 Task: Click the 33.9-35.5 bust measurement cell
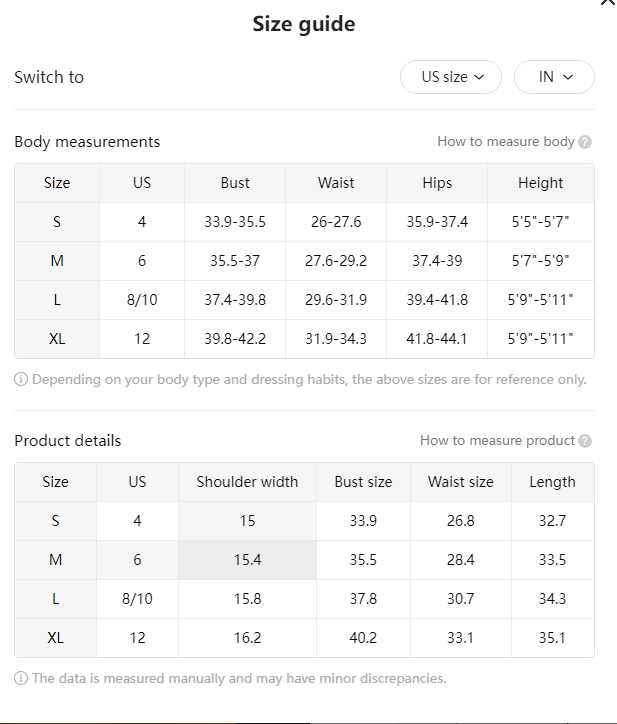tap(235, 222)
